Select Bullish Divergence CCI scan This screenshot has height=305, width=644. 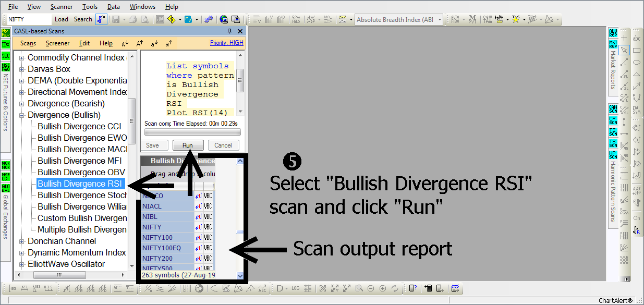[79, 127]
